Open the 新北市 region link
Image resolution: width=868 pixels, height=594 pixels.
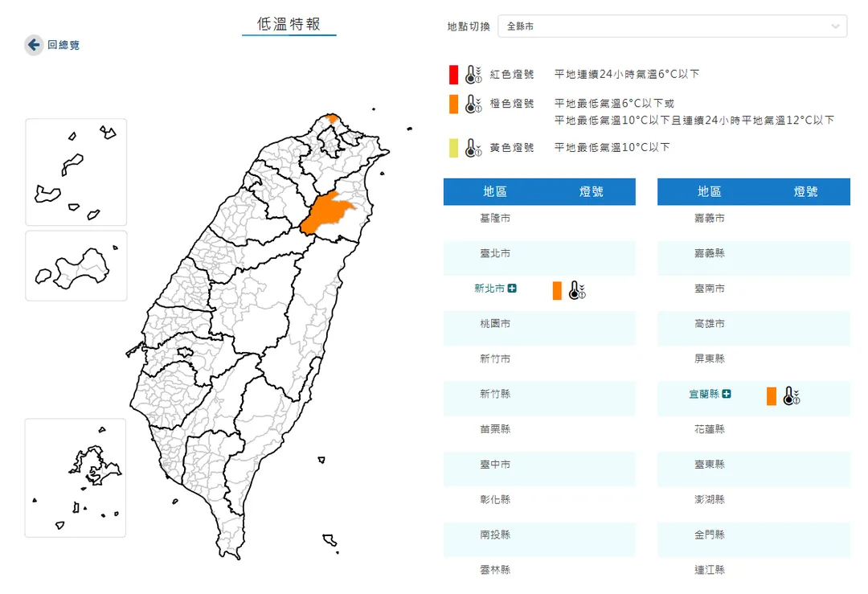point(489,289)
